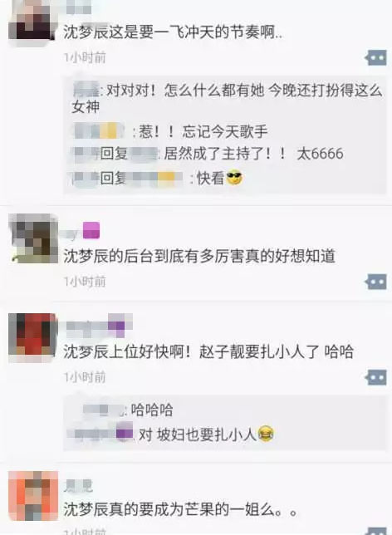Tap reply icon on 一飞冲天 comment

tap(375, 57)
